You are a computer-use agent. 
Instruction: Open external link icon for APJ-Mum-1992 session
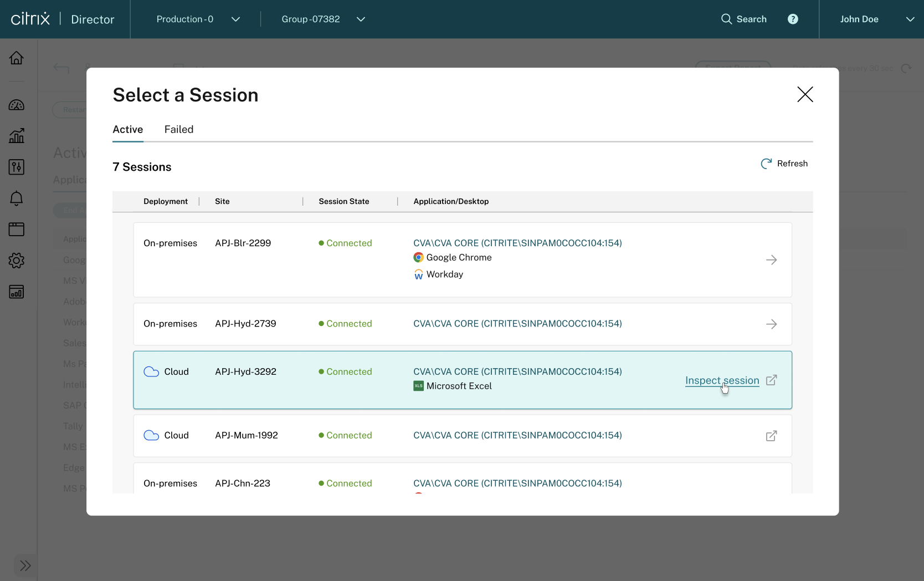coord(771,436)
